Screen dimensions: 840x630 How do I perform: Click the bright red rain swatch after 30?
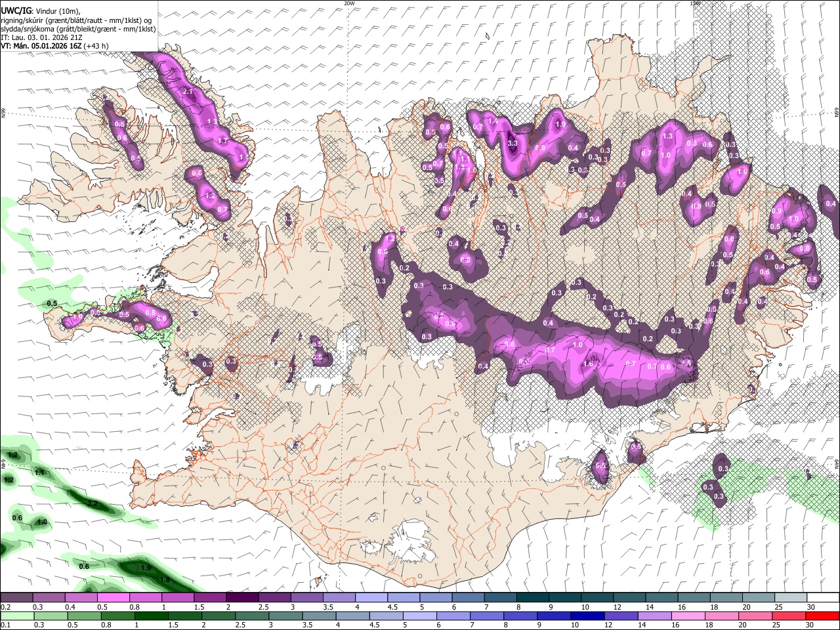pos(822,616)
